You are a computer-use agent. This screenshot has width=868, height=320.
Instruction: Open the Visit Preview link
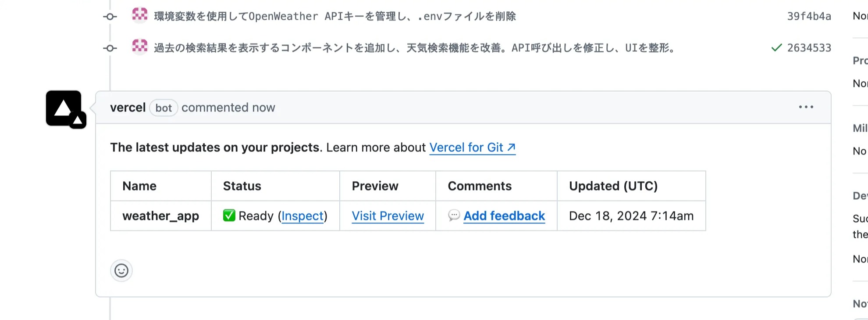pos(388,216)
